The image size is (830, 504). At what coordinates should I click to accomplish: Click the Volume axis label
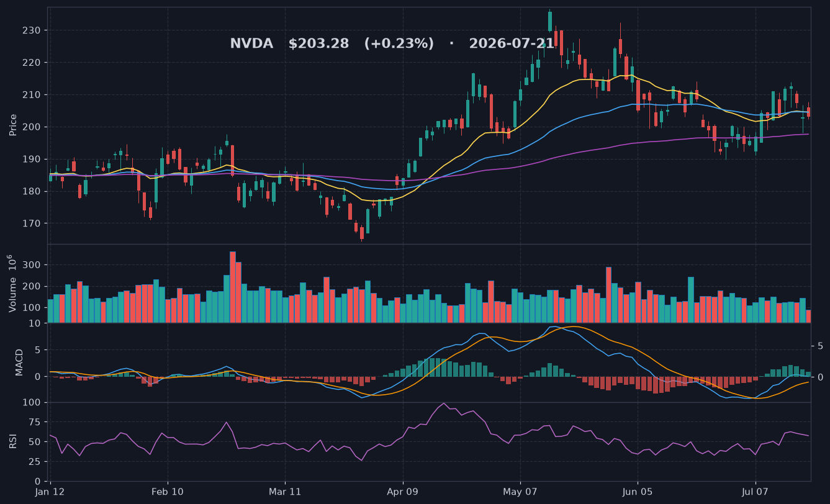[12, 283]
